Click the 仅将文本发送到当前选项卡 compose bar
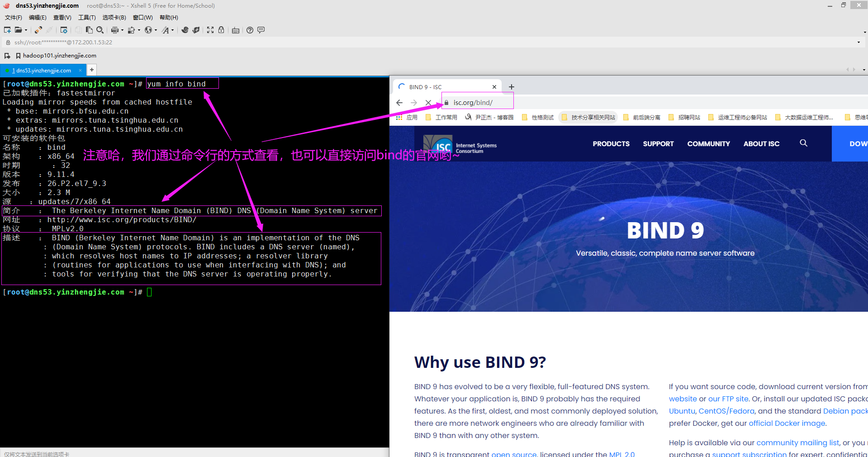This screenshot has height=457, width=868. pyautogui.click(x=194, y=453)
